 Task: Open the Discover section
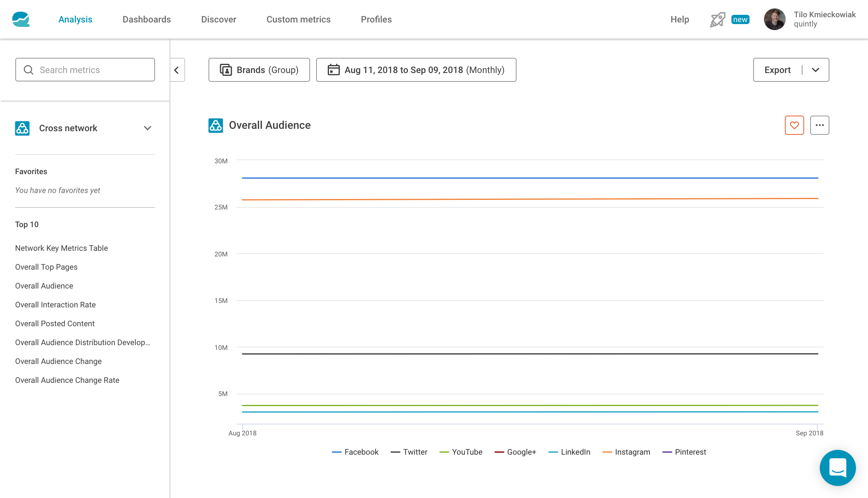(x=219, y=20)
